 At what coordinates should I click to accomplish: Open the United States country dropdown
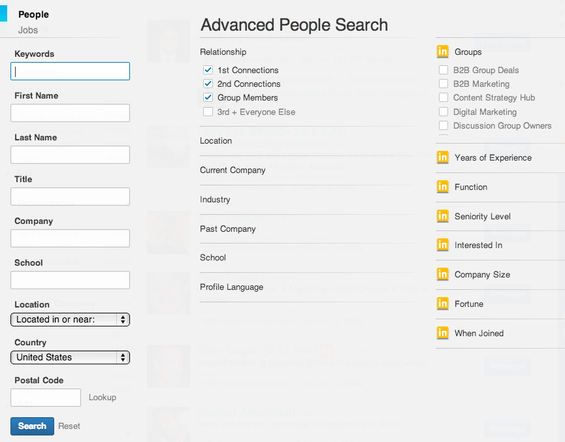70,357
